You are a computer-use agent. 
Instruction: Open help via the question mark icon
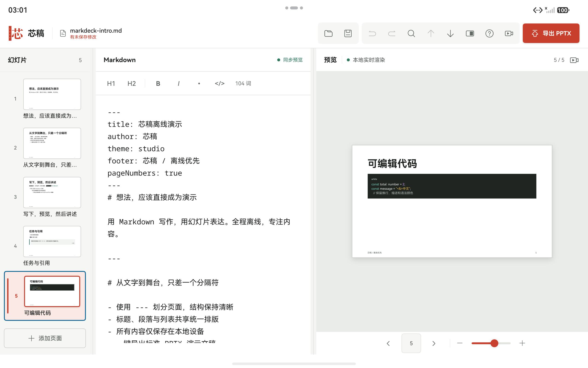click(x=489, y=33)
